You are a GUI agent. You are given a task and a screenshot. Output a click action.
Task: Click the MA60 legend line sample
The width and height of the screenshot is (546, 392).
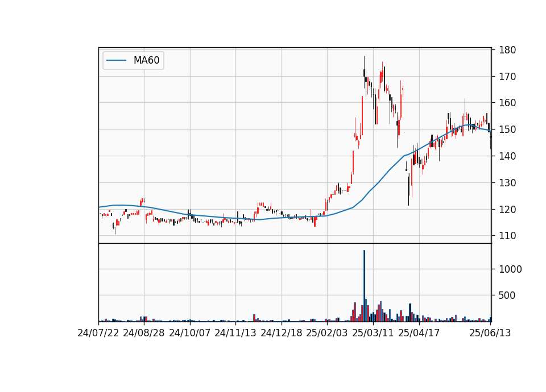pos(116,60)
